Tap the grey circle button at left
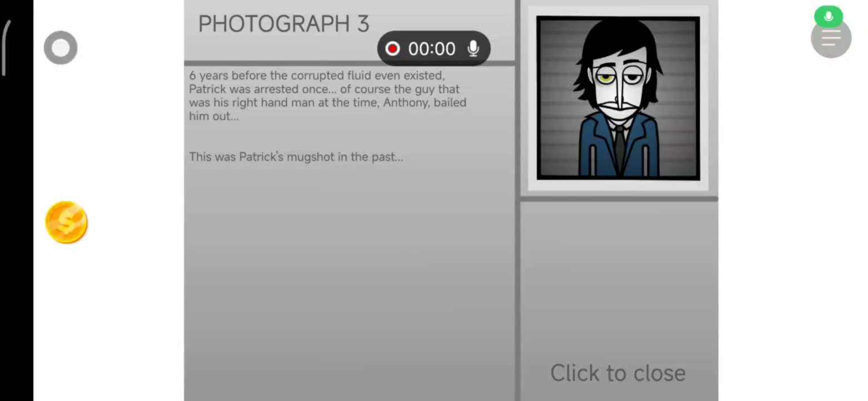The image size is (868, 401). (61, 48)
